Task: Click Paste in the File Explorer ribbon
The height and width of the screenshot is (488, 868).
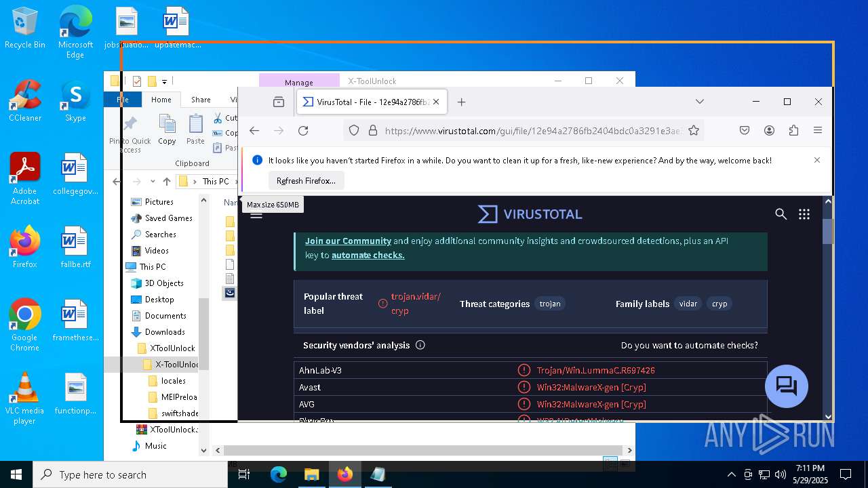Action: [195, 129]
